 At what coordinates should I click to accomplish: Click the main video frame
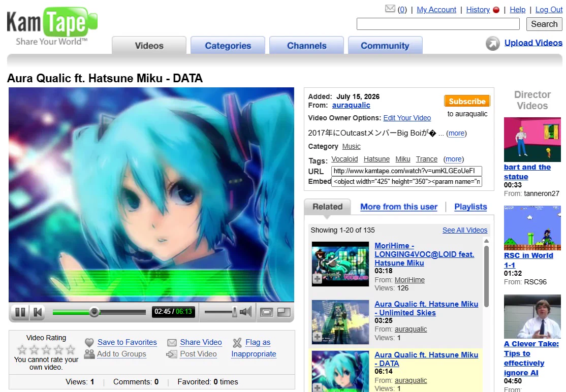click(151, 194)
